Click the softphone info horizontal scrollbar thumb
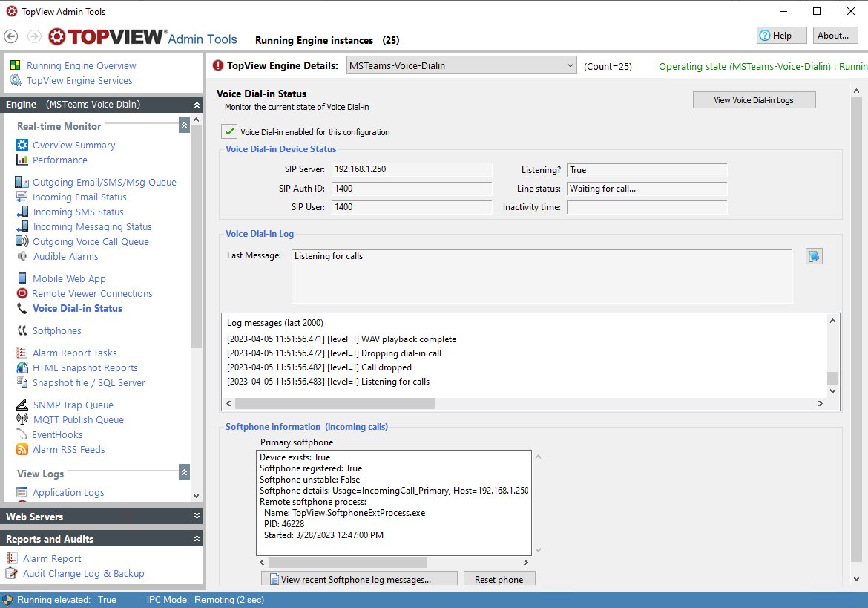Image resolution: width=868 pixels, height=608 pixels. click(x=348, y=562)
